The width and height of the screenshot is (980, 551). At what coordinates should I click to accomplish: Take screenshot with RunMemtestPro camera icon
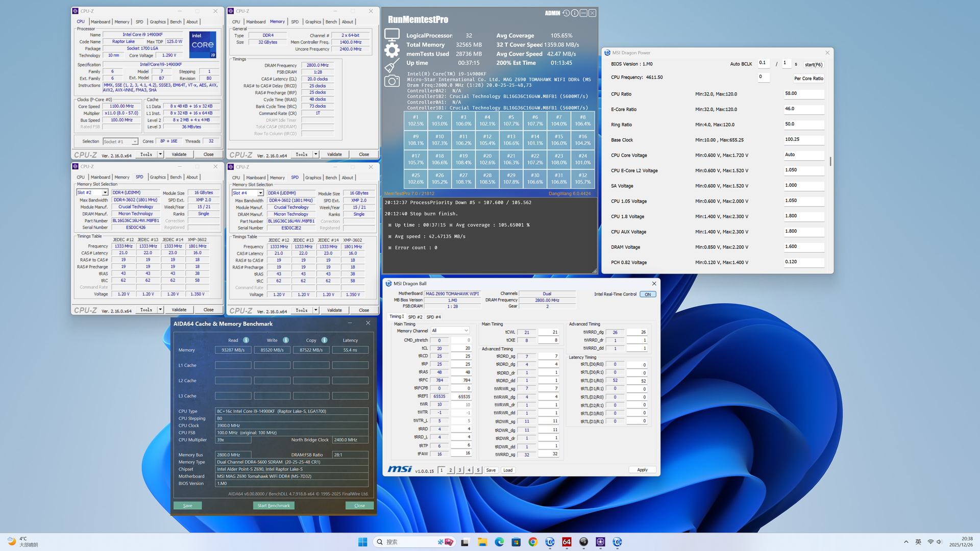pos(392,81)
